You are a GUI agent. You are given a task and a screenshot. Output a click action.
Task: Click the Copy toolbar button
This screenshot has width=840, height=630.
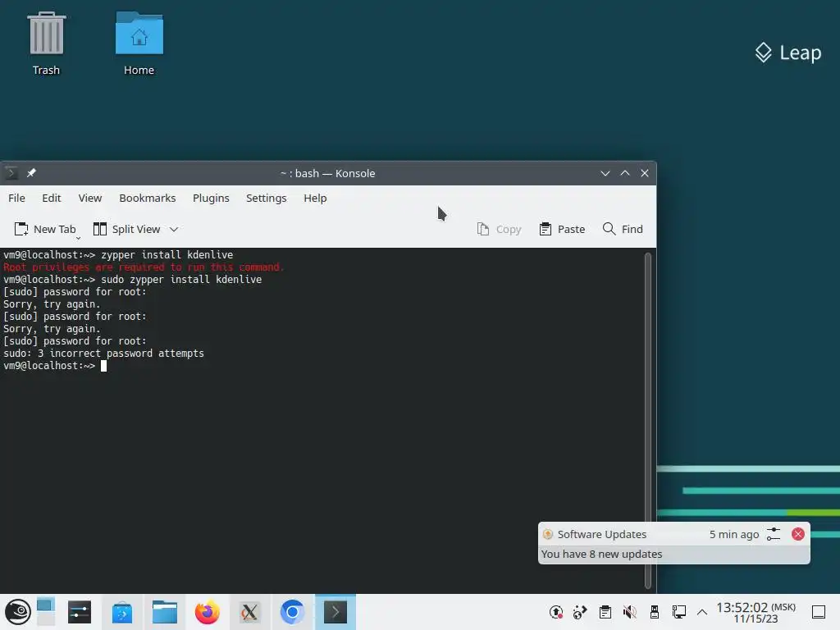(500, 230)
